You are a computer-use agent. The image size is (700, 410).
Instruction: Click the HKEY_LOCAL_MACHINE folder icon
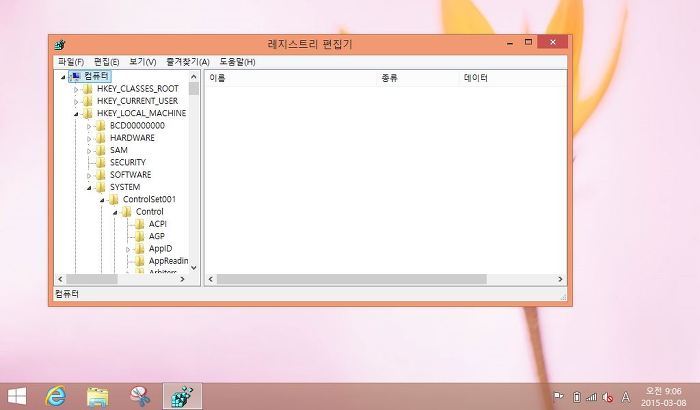(88, 113)
